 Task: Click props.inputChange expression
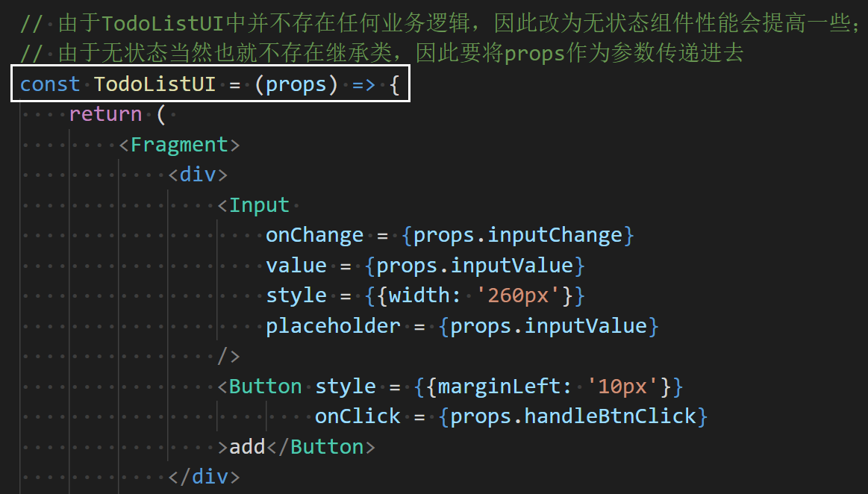(x=518, y=235)
